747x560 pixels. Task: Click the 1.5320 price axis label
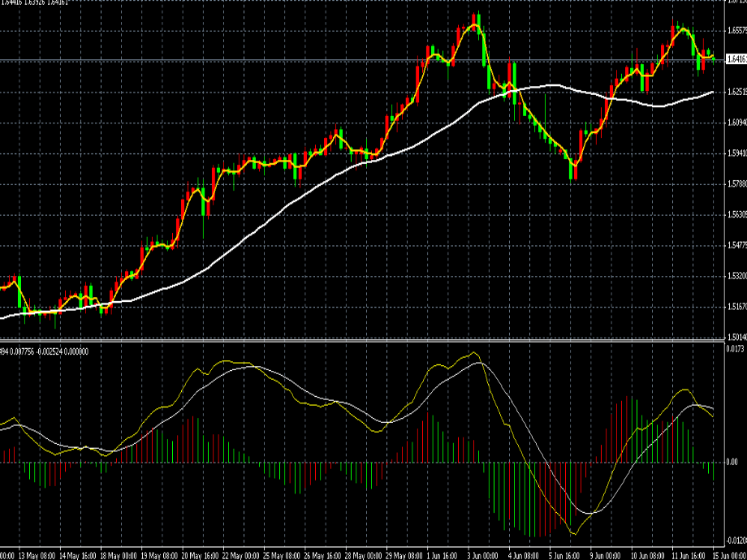[737, 276]
